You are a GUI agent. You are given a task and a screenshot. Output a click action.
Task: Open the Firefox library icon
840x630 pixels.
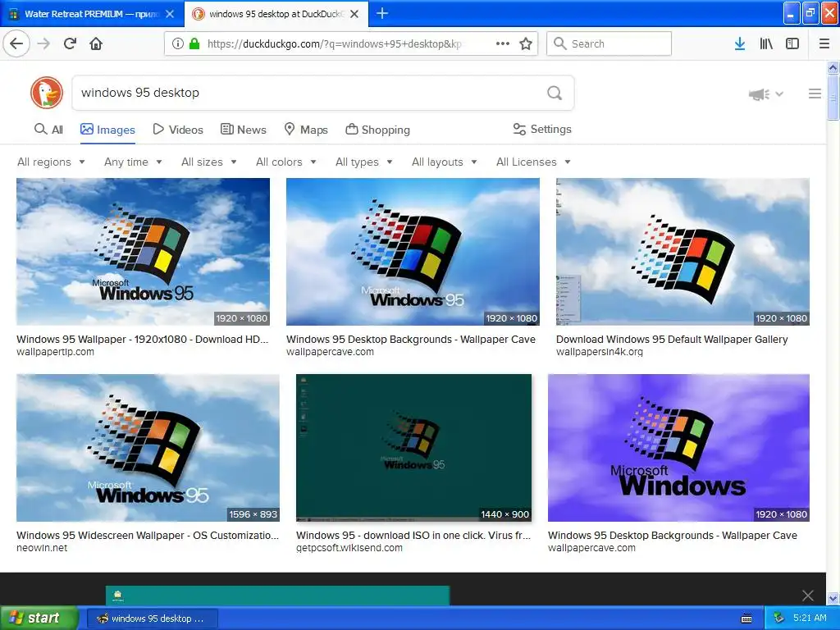tap(766, 43)
